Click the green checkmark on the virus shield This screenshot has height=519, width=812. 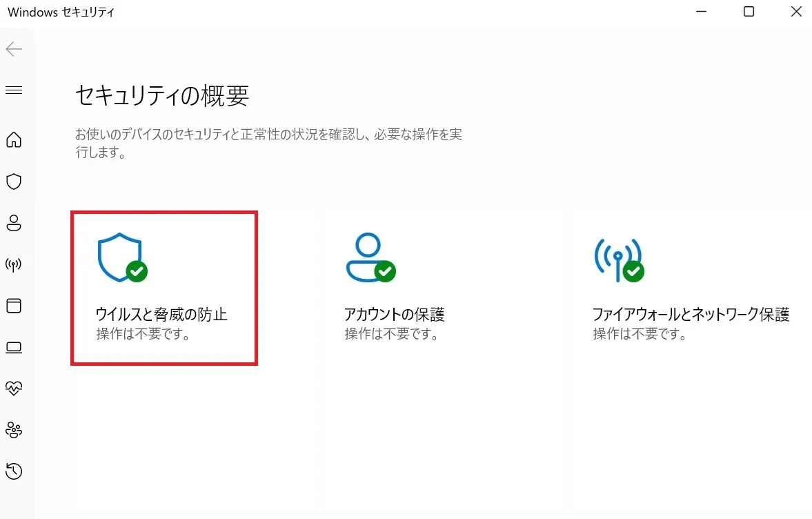[136, 272]
